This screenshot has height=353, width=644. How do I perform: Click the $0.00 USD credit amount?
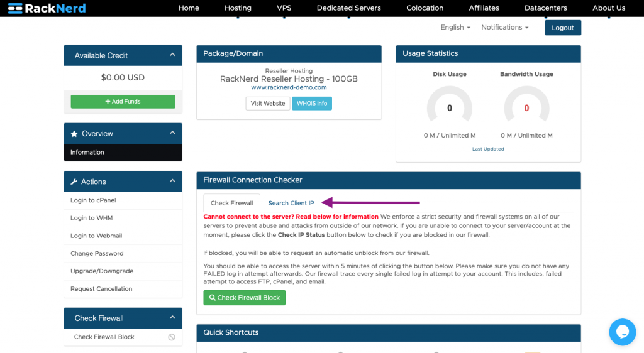coord(123,77)
